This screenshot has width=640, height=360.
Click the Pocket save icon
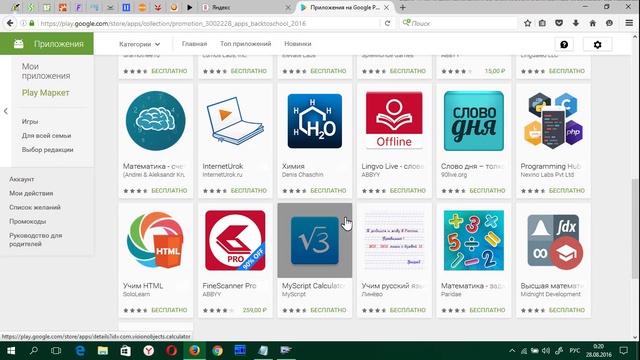[x=559, y=23]
